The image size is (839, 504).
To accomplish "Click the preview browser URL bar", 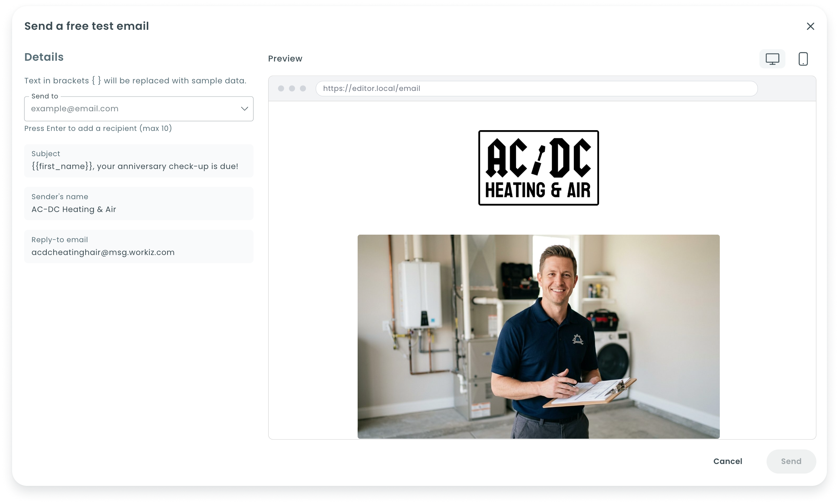I will tap(536, 89).
